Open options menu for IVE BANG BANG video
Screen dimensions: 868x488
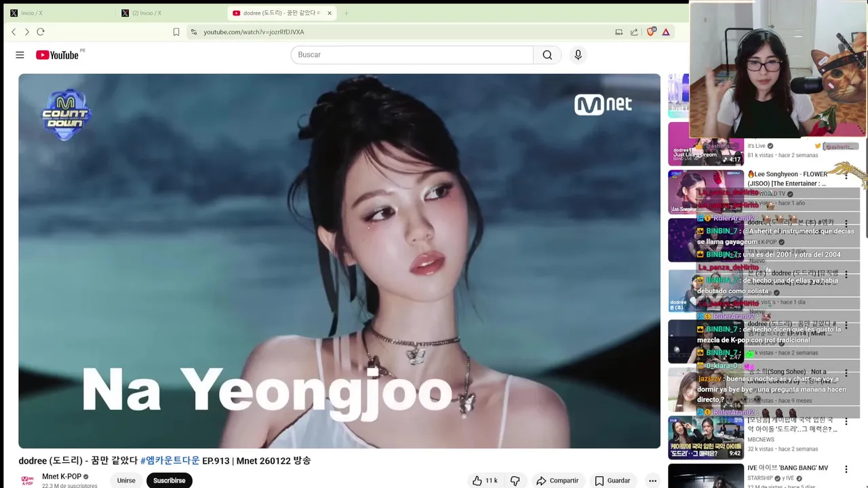pyautogui.click(x=846, y=469)
